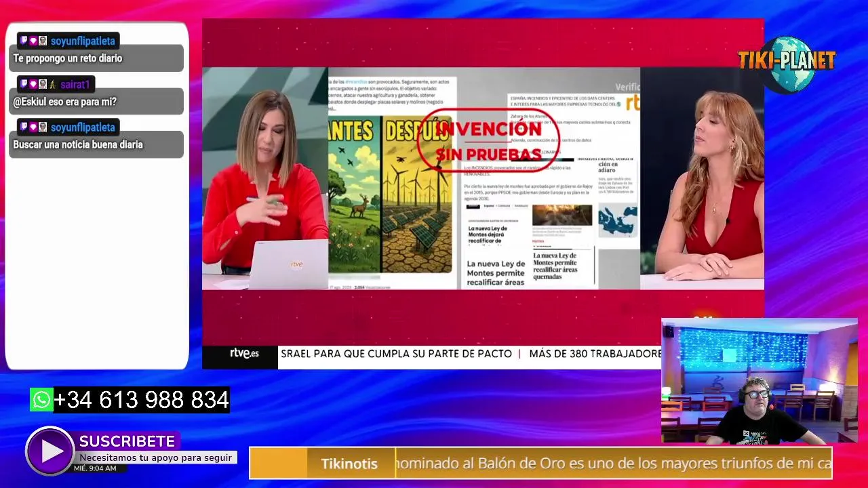Click chat message 'Te propongo un reto diario'
Screen dimensions: 868x488
coord(68,58)
